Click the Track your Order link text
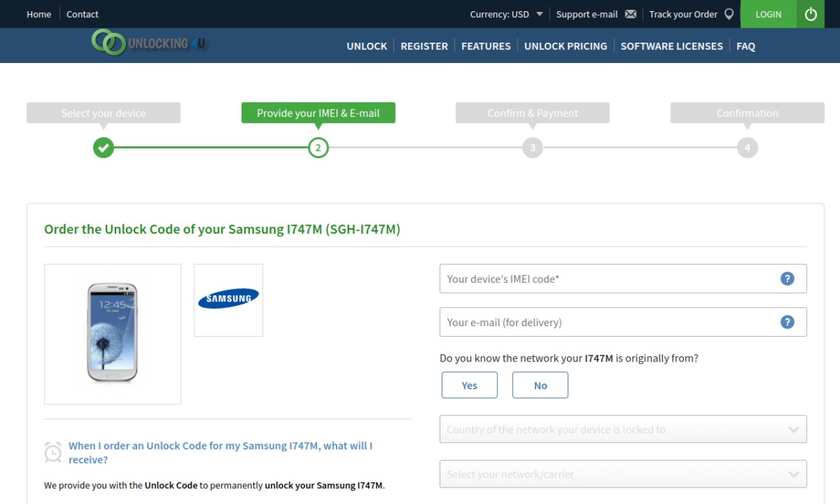 [683, 14]
